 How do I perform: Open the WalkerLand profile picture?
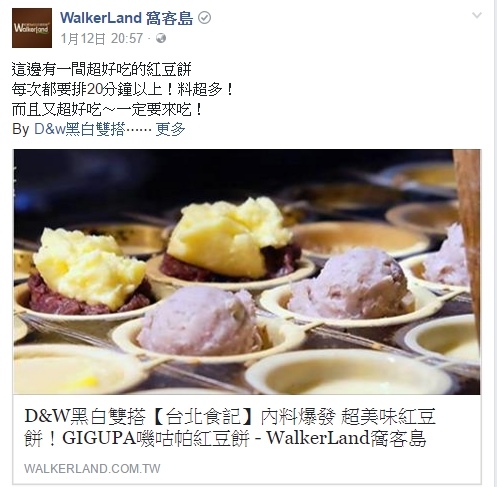tap(32, 28)
